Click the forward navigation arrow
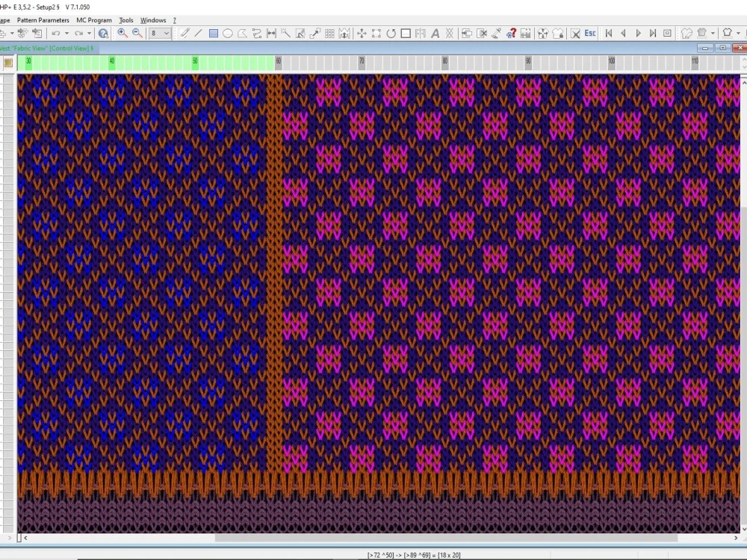Screen dimensions: 747x560 (x=638, y=33)
